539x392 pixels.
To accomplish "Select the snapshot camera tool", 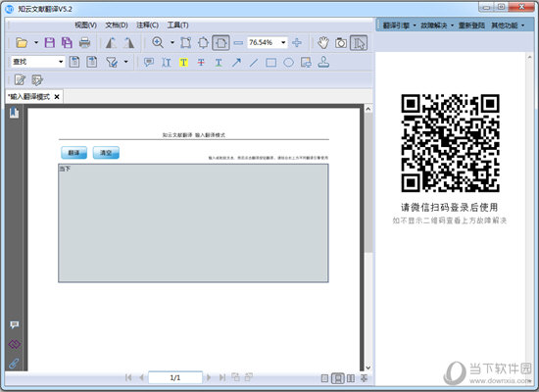I will coord(341,43).
